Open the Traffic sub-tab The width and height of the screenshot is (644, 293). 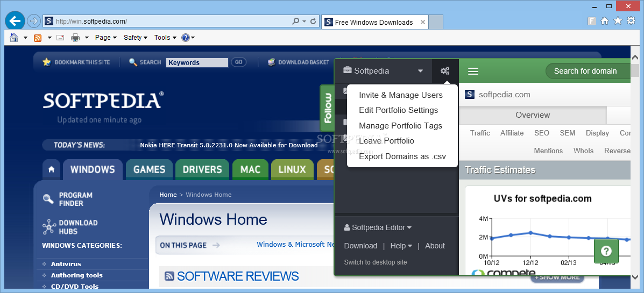[x=480, y=133]
